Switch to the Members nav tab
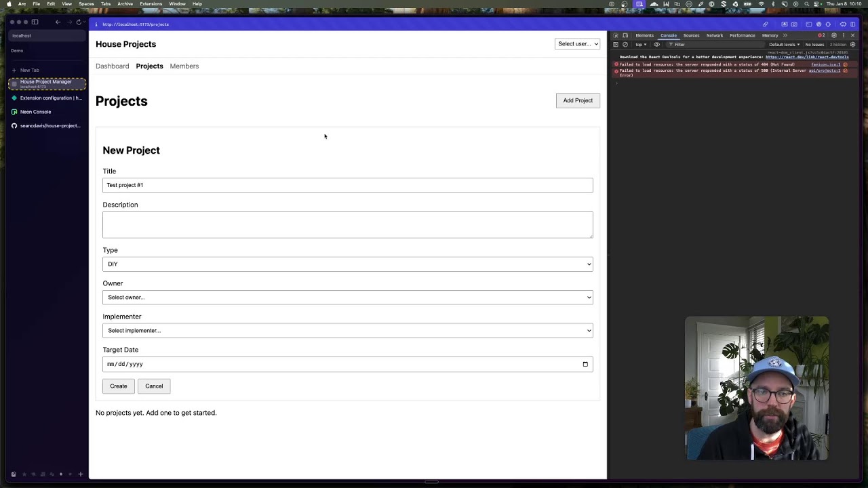Screen dimensions: 868x488 click(x=184, y=66)
